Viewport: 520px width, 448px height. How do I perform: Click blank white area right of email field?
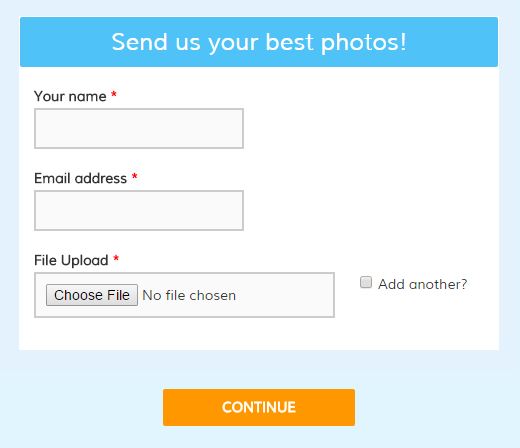tap(367, 210)
